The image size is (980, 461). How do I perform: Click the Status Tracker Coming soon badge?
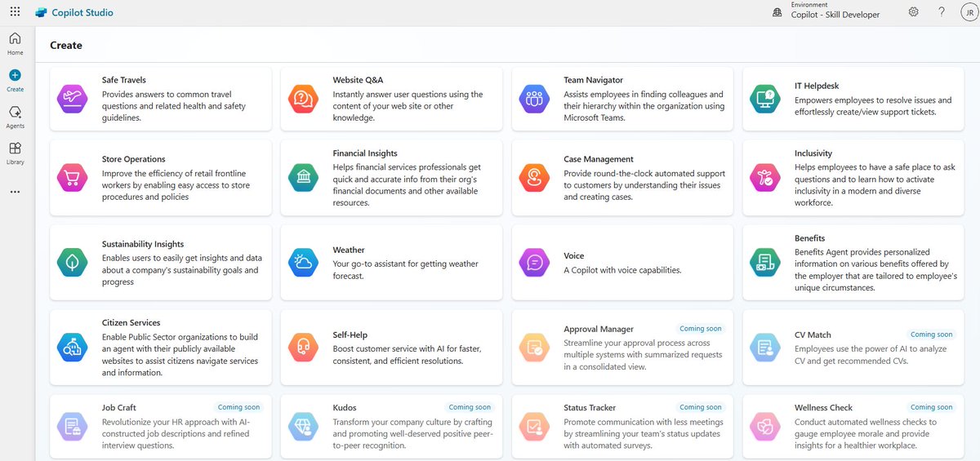click(x=701, y=407)
